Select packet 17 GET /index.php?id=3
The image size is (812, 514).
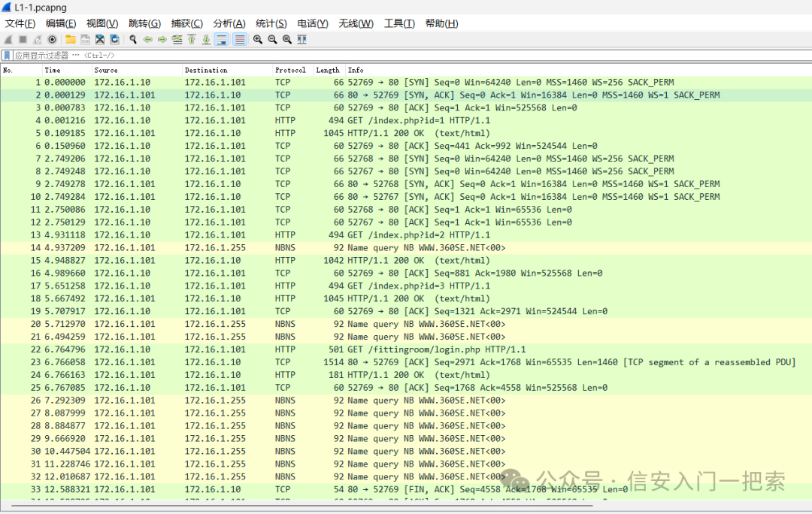pyautogui.click(x=406, y=286)
